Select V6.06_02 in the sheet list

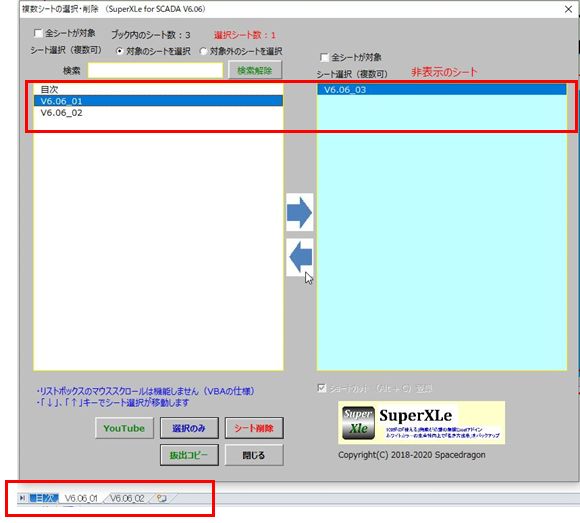coord(158,113)
